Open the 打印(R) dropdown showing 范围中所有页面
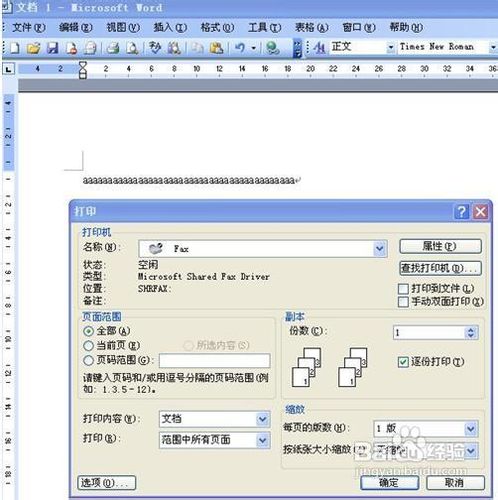This screenshot has height=500, width=498. coord(262,440)
